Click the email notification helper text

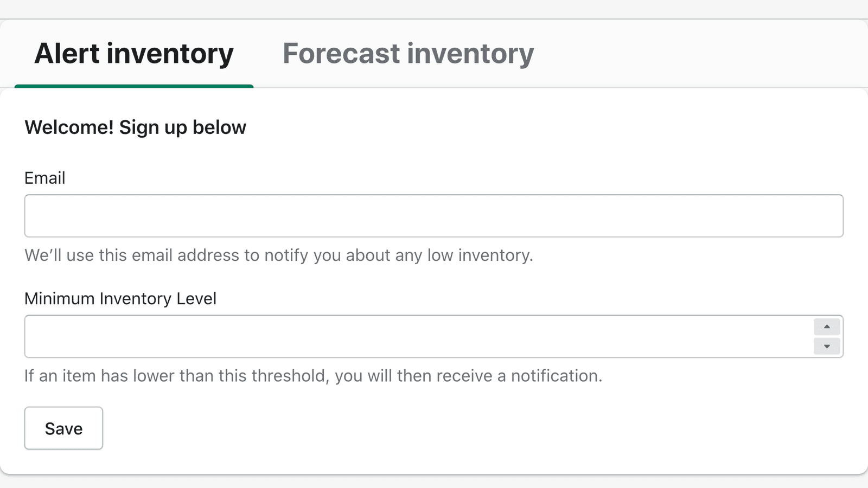pos(278,255)
